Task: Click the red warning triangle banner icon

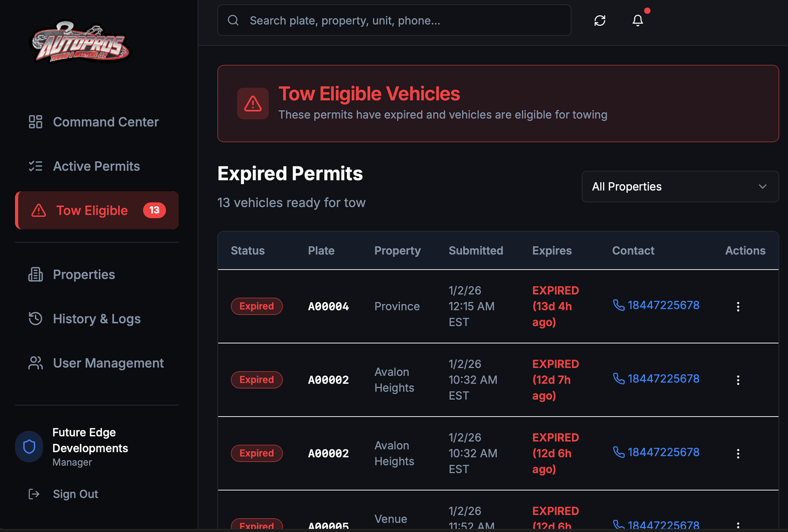Action: point(253,103)
